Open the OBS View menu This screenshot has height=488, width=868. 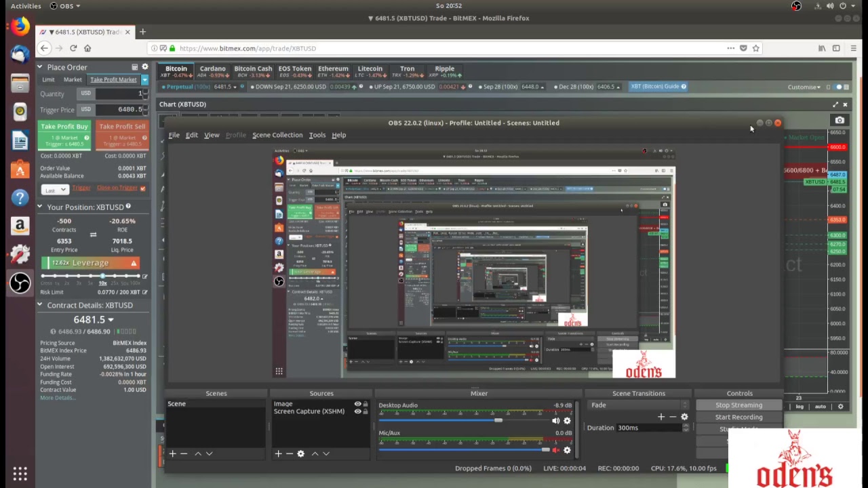point(212,135)
